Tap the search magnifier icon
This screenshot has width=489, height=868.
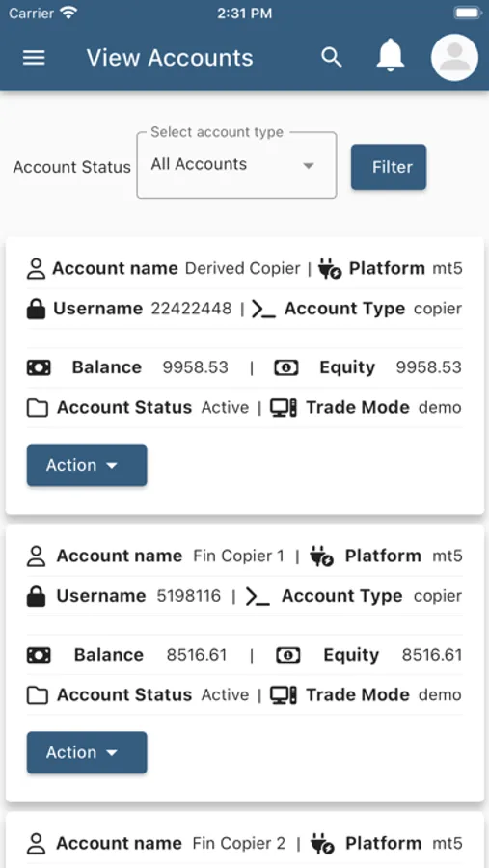coord(331,58)
